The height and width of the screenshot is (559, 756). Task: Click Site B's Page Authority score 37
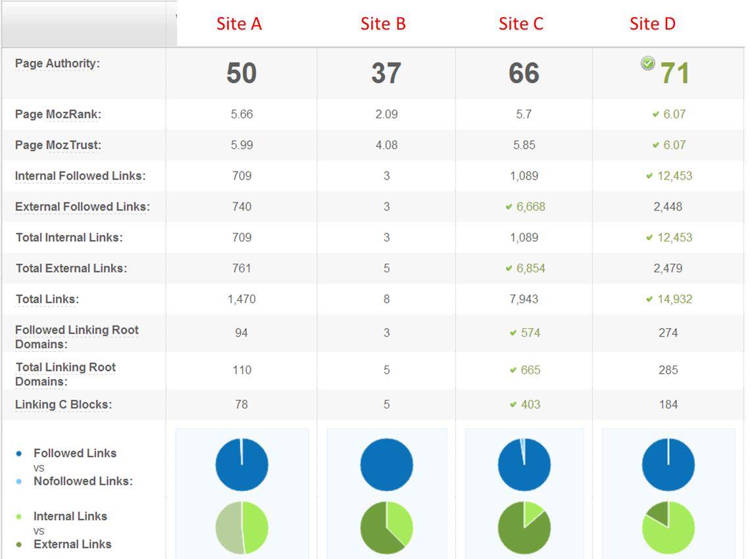(386, 73)
